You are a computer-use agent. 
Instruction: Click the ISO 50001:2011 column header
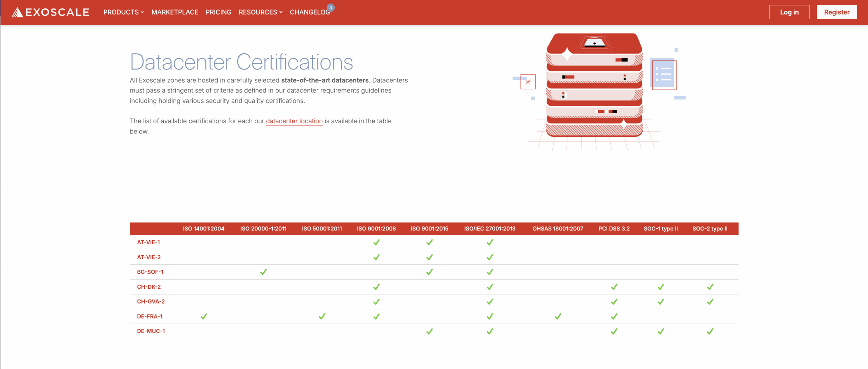(322, 229)
